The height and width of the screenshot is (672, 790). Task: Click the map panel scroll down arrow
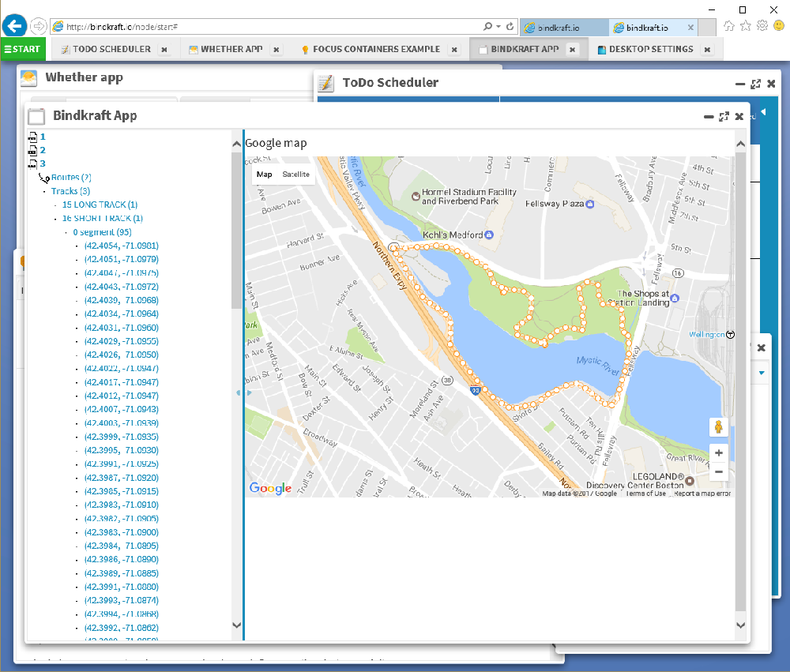pyautogui.click(x=740, y=625)
